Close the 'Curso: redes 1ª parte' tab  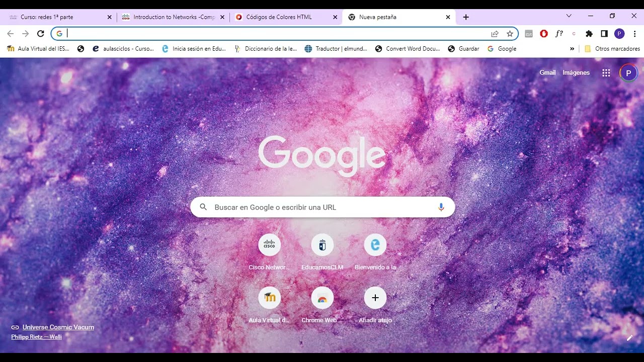110,17
